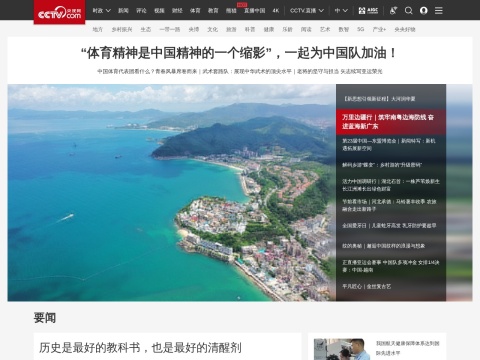Open headline 体育精神是中国精神的一个缩影

239,53
